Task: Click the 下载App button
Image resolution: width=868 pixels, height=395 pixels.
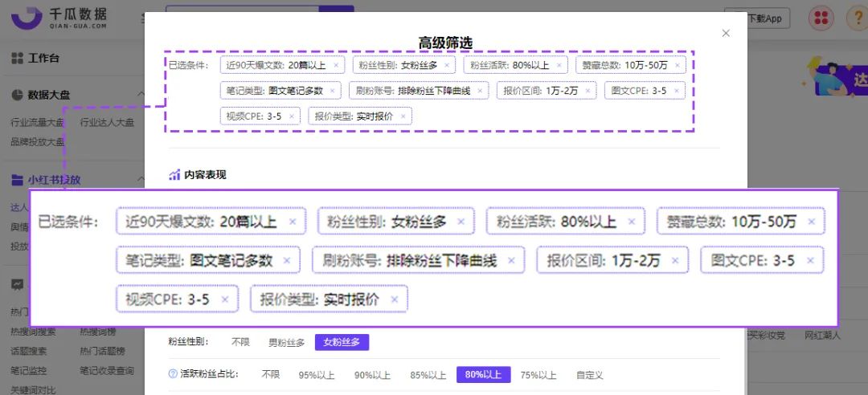Action: tap(757, 18)
